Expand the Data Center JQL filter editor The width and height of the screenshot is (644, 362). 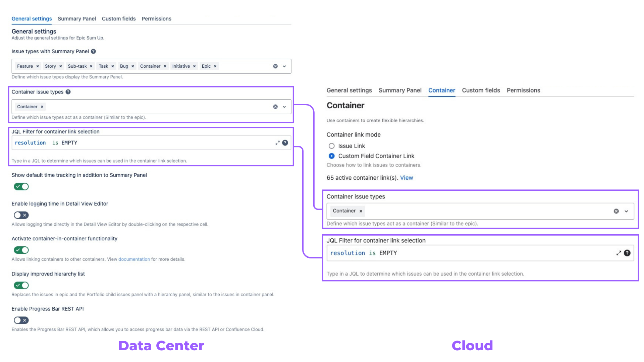[277, 143]
